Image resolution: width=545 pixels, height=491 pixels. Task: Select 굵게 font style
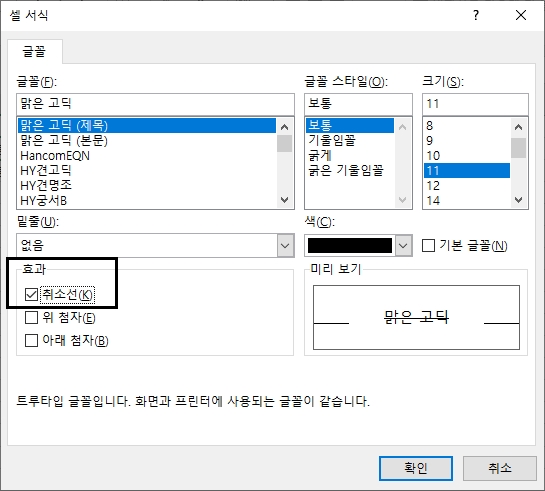[x=350, y=155]
